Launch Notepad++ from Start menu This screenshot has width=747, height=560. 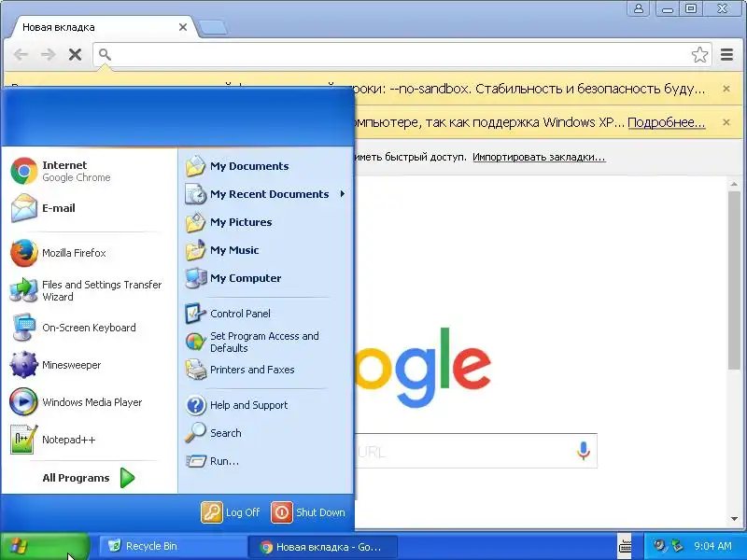89,440
